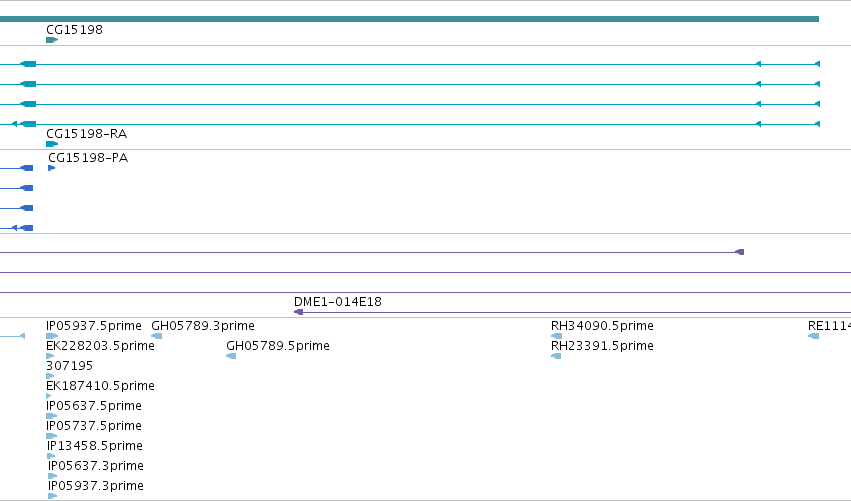The image size is (851, 501).
Task: Select the purple clone end box glyph
Action: 739,252
